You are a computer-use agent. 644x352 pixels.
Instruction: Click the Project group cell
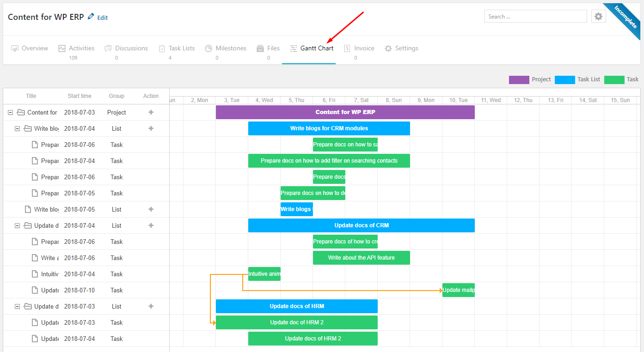pyautogui.click(x=117, y=112)
